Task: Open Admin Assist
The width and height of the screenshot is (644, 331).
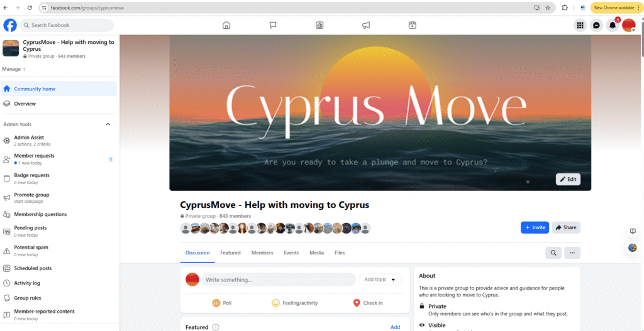Action: (x=58, y=141)
